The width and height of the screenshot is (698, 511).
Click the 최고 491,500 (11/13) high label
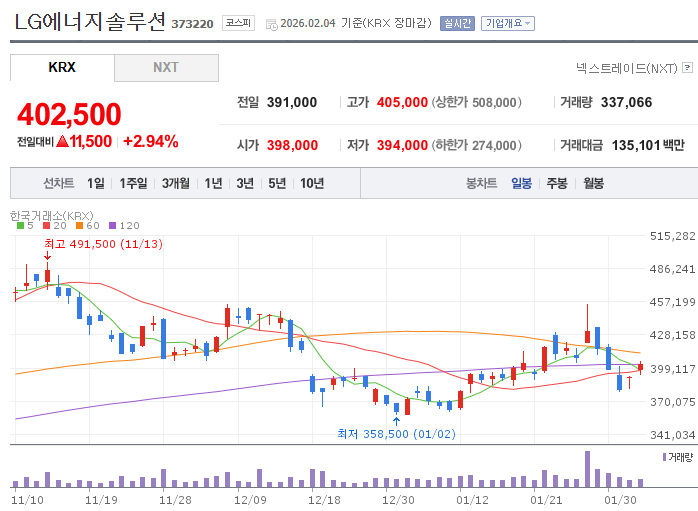[x=103, y=244]
